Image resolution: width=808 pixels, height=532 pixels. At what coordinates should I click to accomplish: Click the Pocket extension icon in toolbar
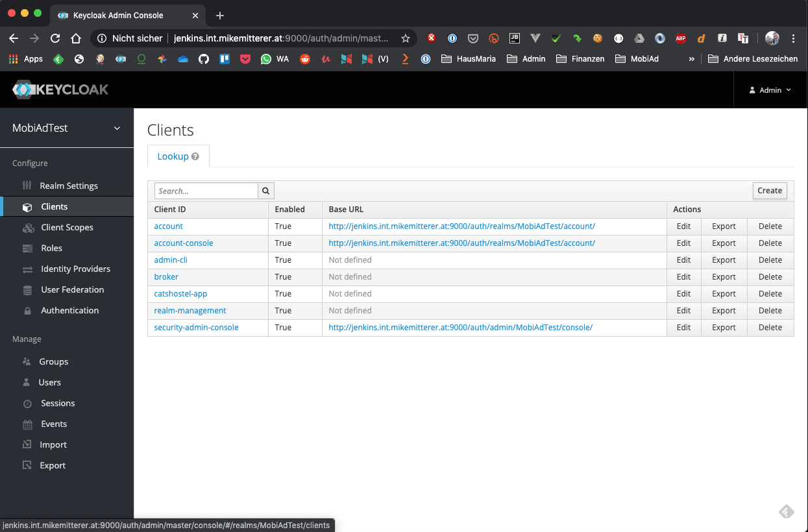click(x=473, y=38)
